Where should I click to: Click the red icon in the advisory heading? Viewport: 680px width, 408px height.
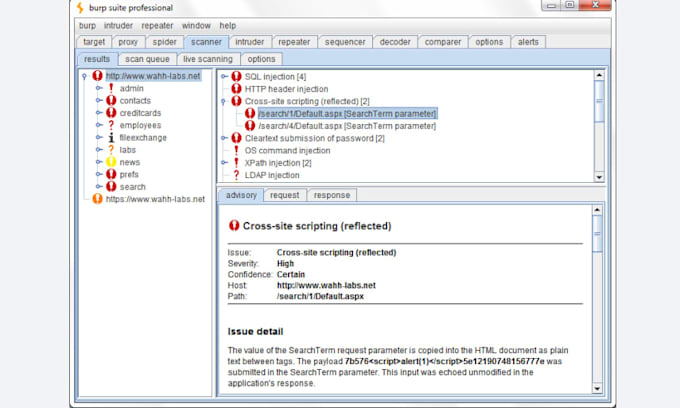234,225
